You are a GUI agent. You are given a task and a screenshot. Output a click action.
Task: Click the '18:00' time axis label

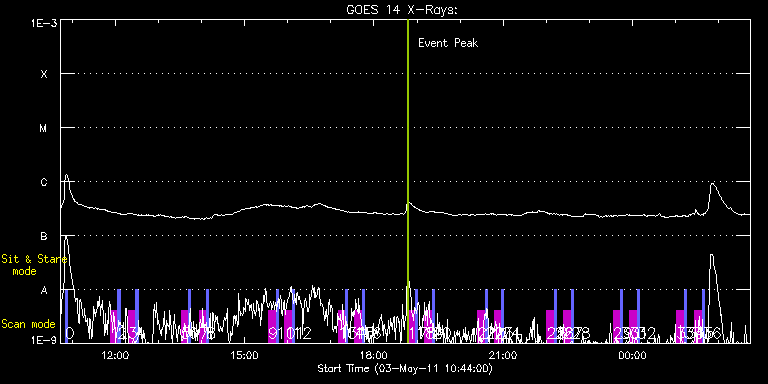click(375, 356)
